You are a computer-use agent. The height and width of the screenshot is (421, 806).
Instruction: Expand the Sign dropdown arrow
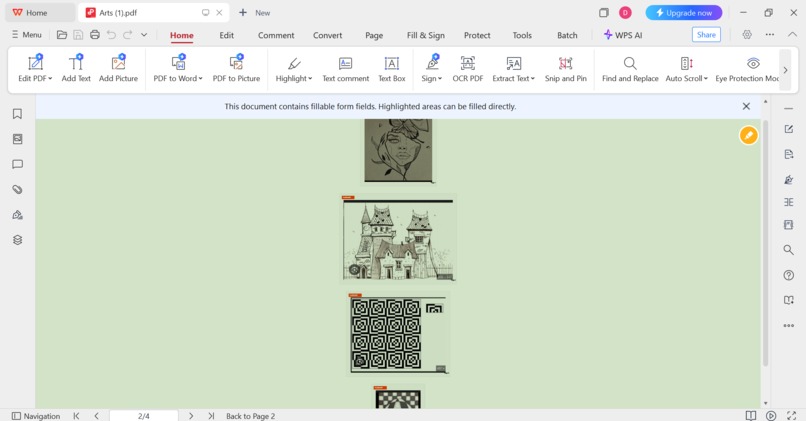[x=440, y=79]
